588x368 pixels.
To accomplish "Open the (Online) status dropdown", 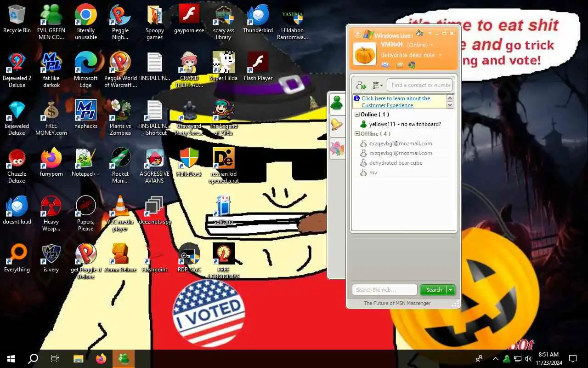I will tap(420, 45).
